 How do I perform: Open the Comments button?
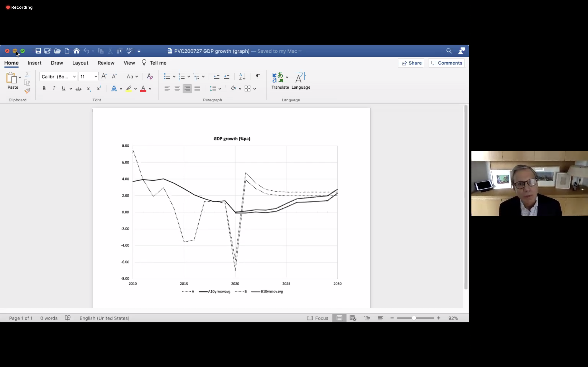(447, 63)
